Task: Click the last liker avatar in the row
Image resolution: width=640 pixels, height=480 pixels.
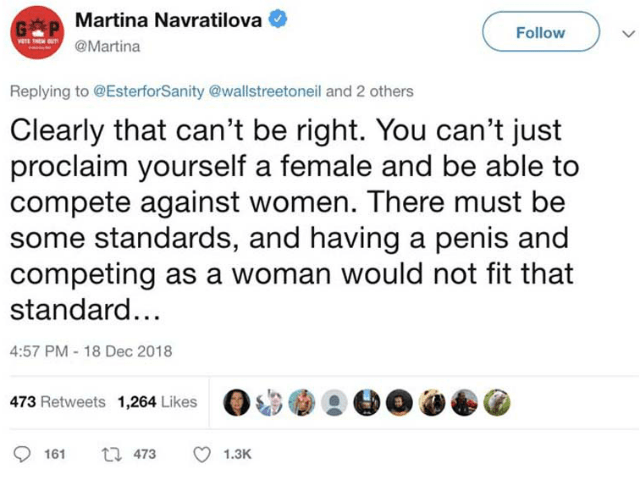Action: (498, 402)
